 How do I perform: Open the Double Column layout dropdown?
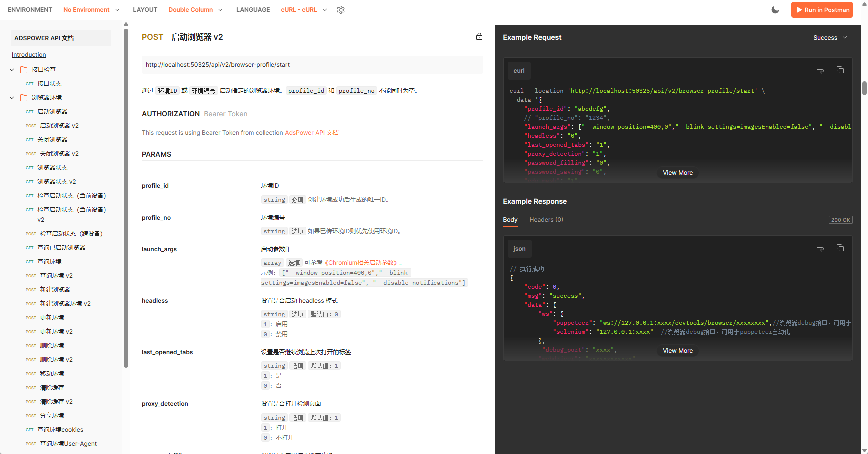point(195,10)
